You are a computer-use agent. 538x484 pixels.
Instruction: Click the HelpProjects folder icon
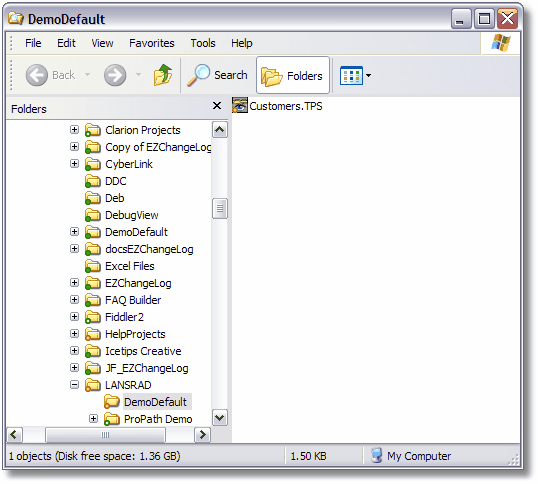[x=93, y=334]
